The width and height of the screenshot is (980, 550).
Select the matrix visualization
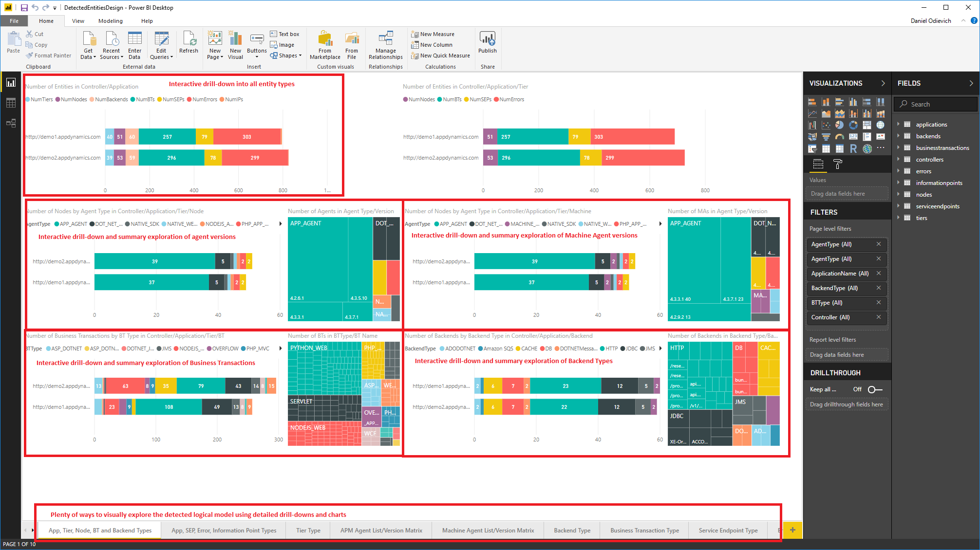pyautogui.click(x=839, y=148)
